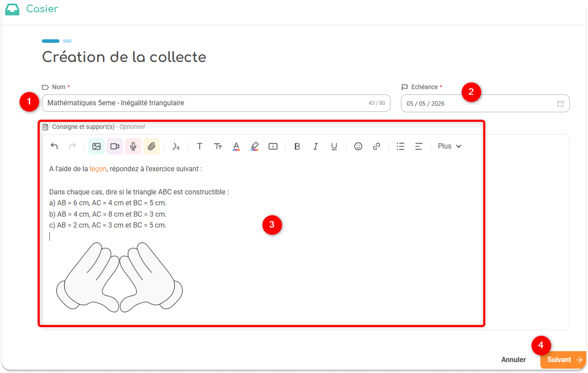
Task: Open the highlight color marker tool
Action: coord(255,146)
